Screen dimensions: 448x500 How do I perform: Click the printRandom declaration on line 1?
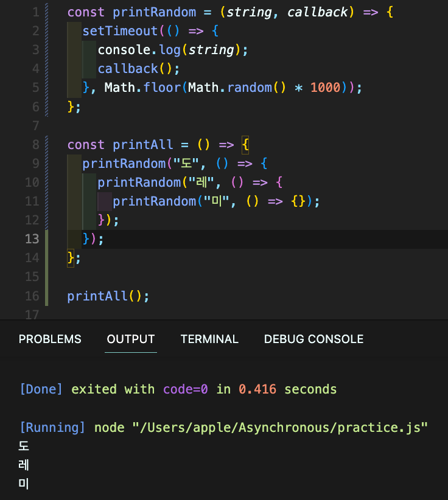155,12
